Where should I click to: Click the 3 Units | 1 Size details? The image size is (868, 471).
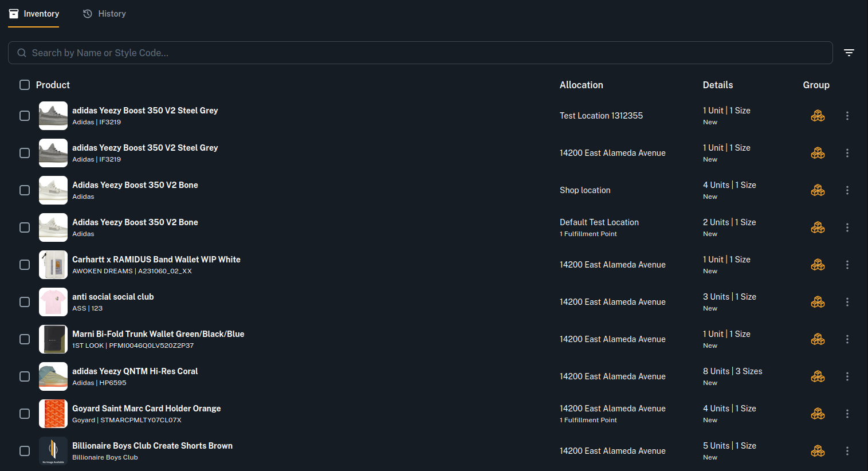pos(730,297)
